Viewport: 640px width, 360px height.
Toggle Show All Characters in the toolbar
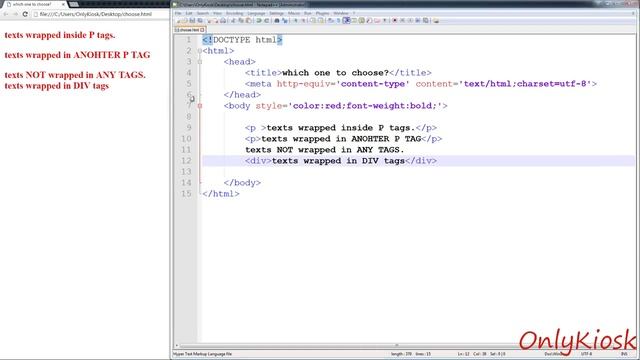point(338,20)
